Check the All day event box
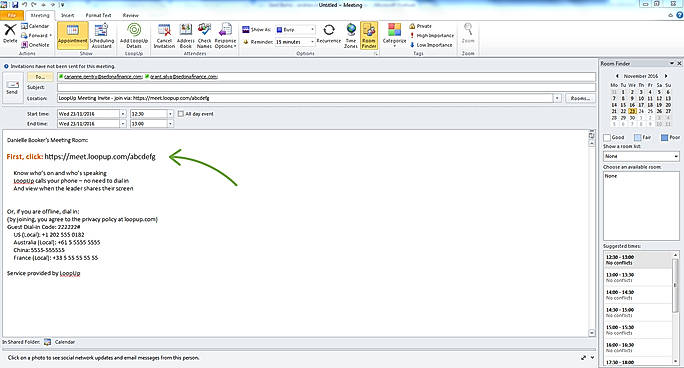 pos(181,114)
